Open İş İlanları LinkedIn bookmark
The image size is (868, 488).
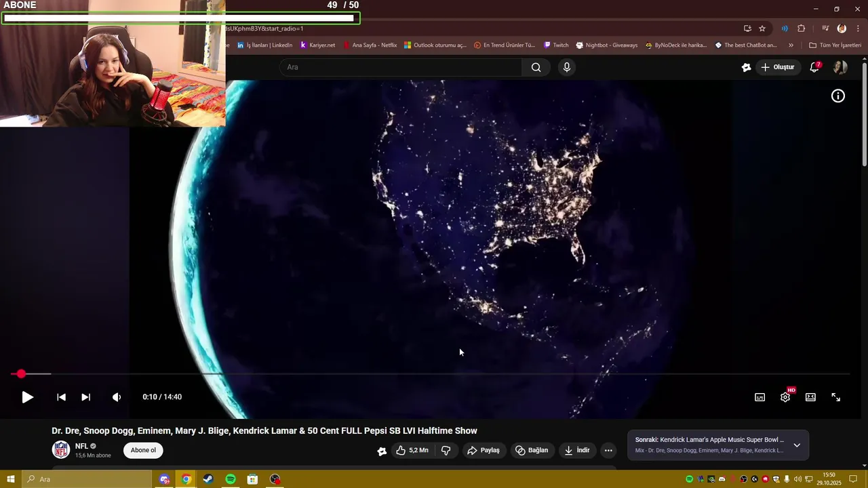pyautogui.click(x=264, y=45)
